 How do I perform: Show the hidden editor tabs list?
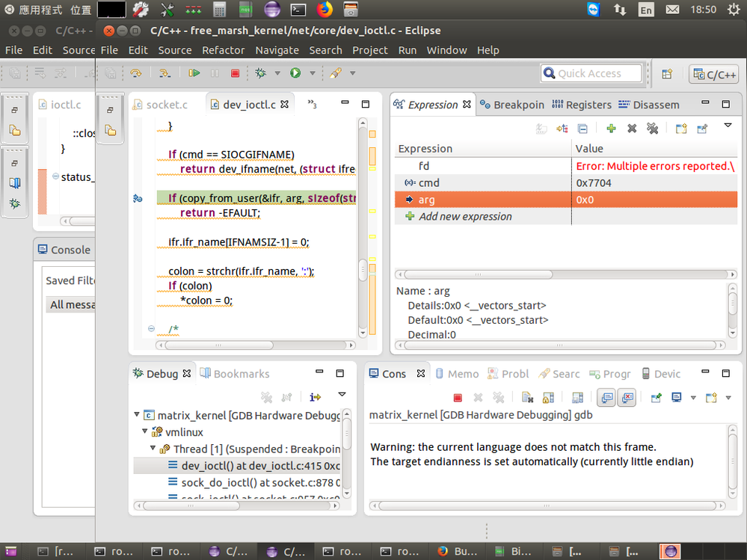[312, 104]
